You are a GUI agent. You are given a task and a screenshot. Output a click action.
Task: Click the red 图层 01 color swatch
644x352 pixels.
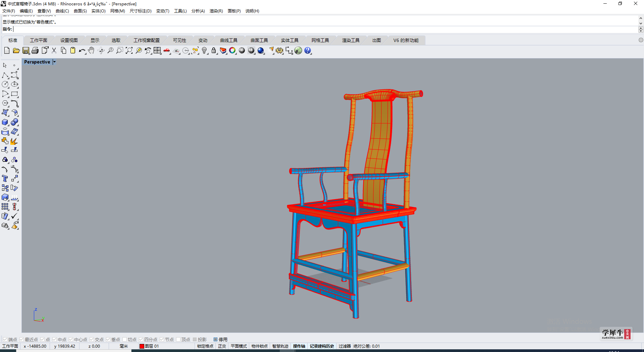[142, 346]
